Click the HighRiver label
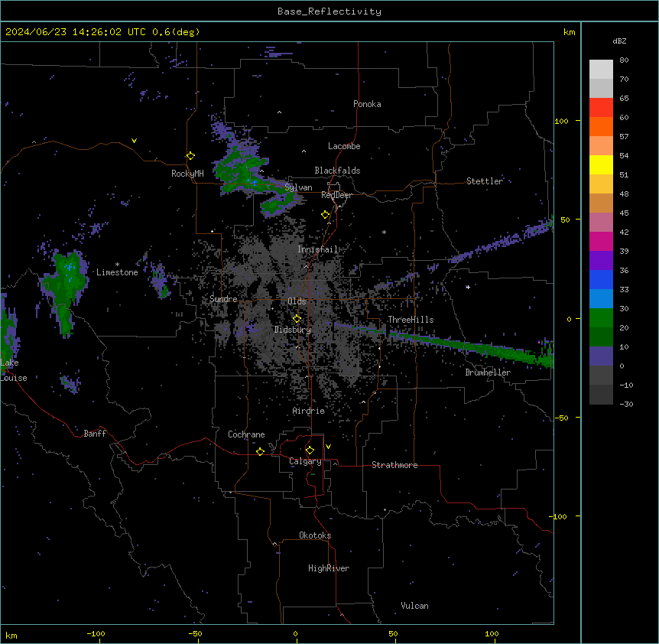The image size is (659, 644). (x=329, y=568)
